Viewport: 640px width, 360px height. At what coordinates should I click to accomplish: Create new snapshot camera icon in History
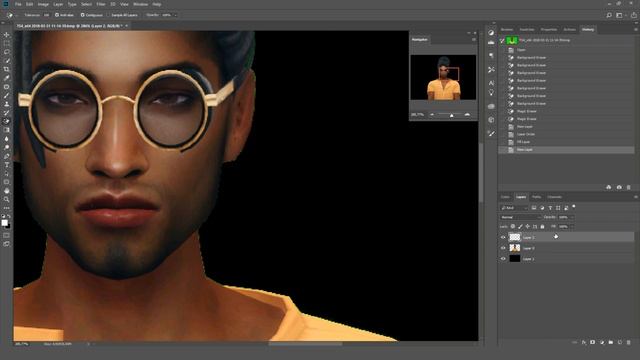(x=619, y=187)
